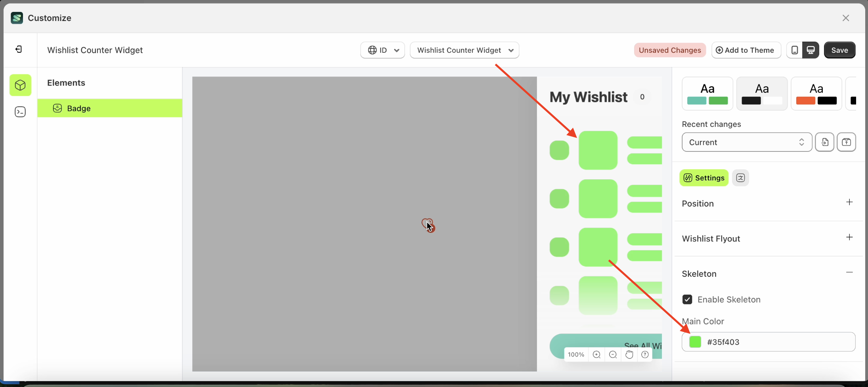Open help via the question mark icon

point(645,354)
